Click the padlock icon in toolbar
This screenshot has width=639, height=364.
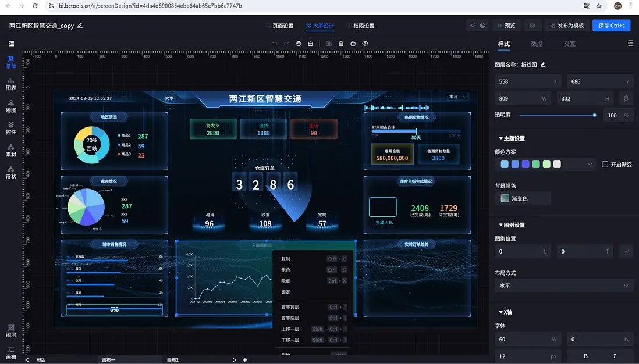pos(353,44)
